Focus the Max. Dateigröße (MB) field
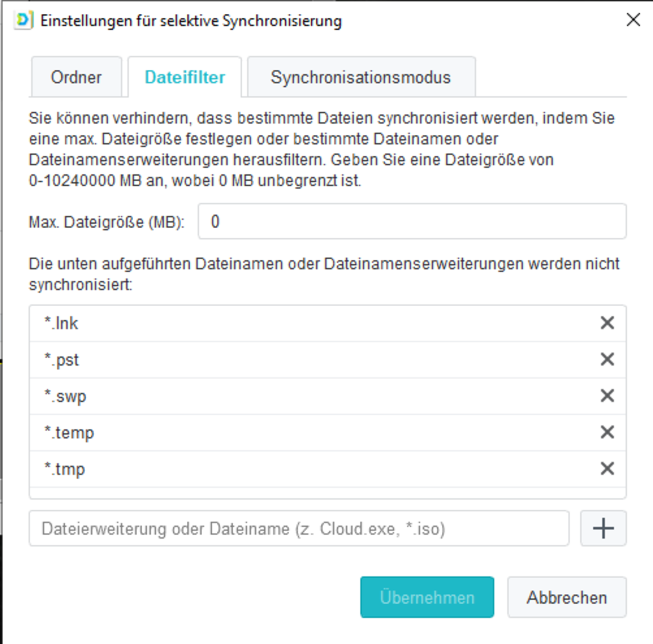Viewport: 653px width, 644px height. [x=412, y=221]
